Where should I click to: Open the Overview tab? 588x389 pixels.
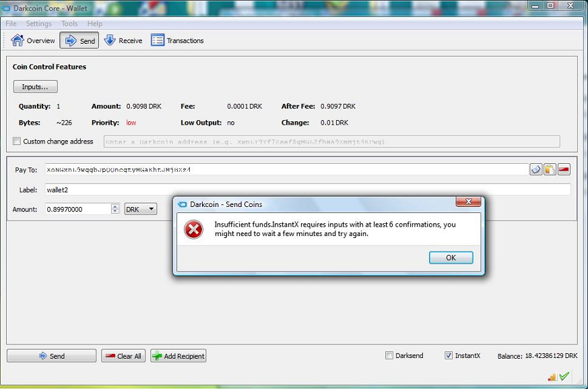(x=32, y=40)
